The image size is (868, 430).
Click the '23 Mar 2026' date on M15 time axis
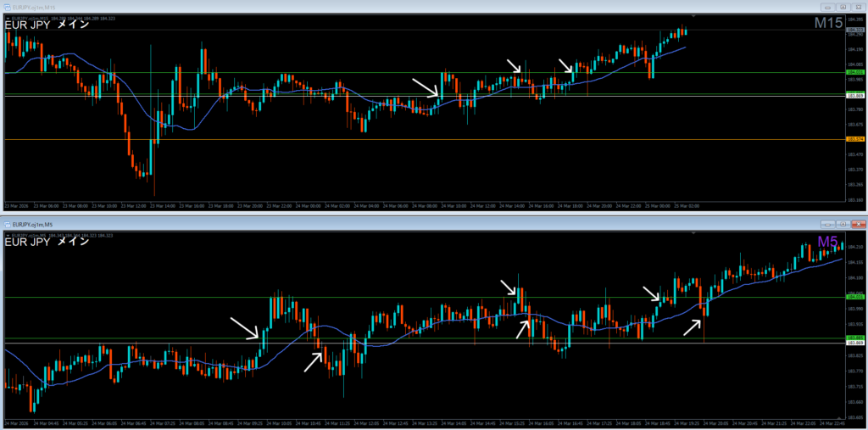[x=15, y=206]
